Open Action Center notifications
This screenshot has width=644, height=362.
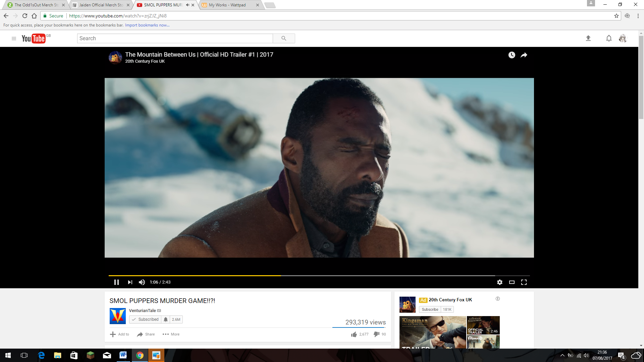(x=622, y=356)
